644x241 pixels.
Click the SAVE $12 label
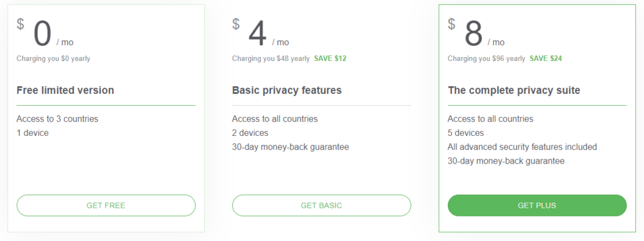click(330, 59)
